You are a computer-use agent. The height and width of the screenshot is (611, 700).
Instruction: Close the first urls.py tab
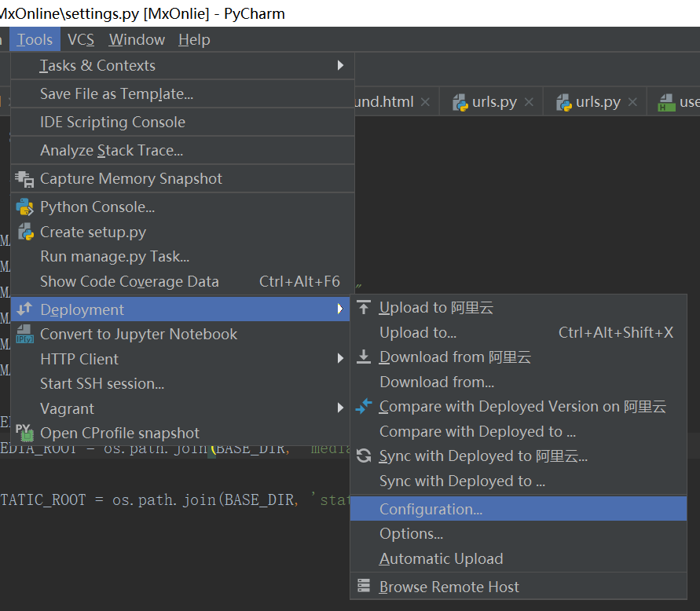point(529,102)
